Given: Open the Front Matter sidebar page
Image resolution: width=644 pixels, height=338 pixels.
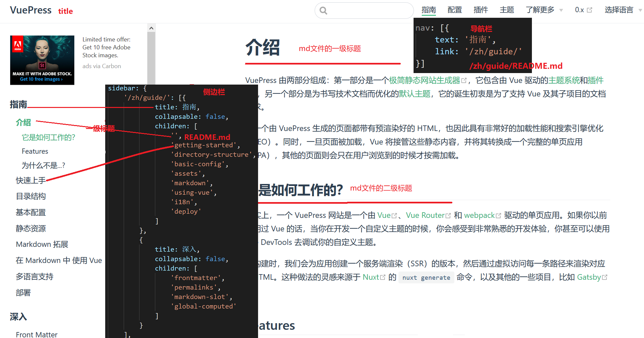Looking at the screenshot, I should click(x=36, y=334).
